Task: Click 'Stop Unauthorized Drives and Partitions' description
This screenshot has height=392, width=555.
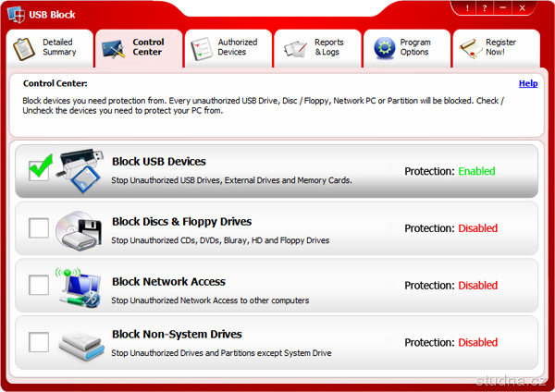Action: [x=221, y=353]
